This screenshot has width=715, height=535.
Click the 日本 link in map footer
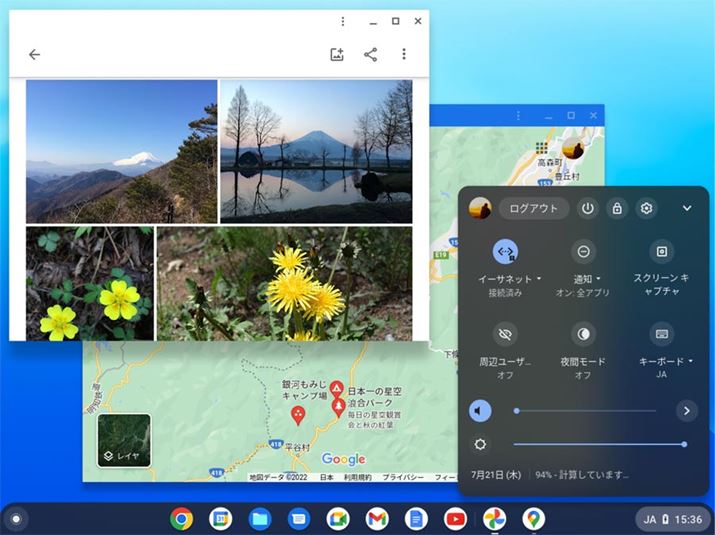coord(326,477)
